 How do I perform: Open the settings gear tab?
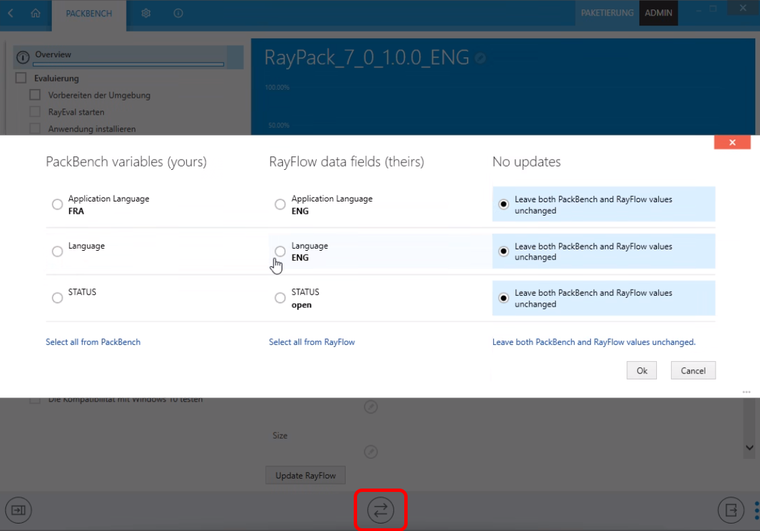[146, 13]
